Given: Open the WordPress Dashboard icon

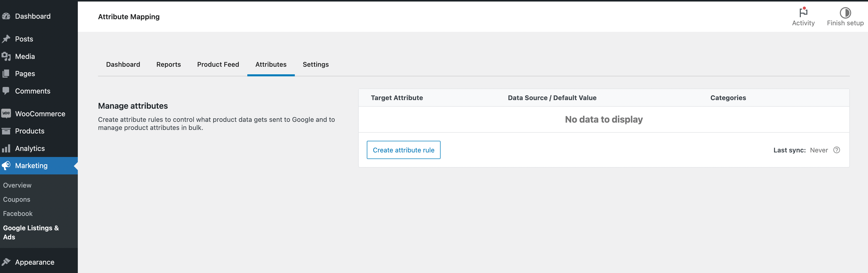Looking at the screenshot, I should 6,16.
